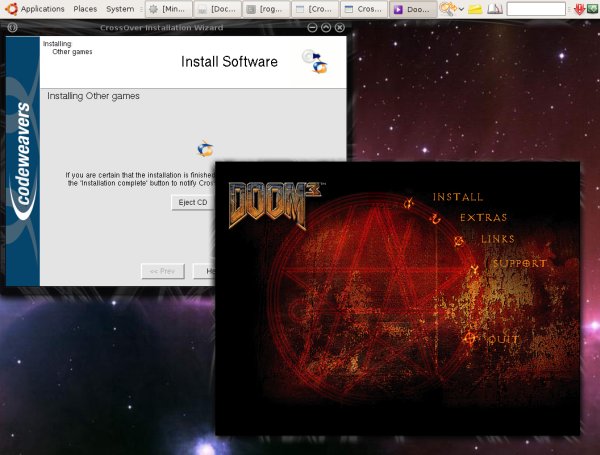
Task: Click the rune symbol beside EXTRAS
Action: 435,219
